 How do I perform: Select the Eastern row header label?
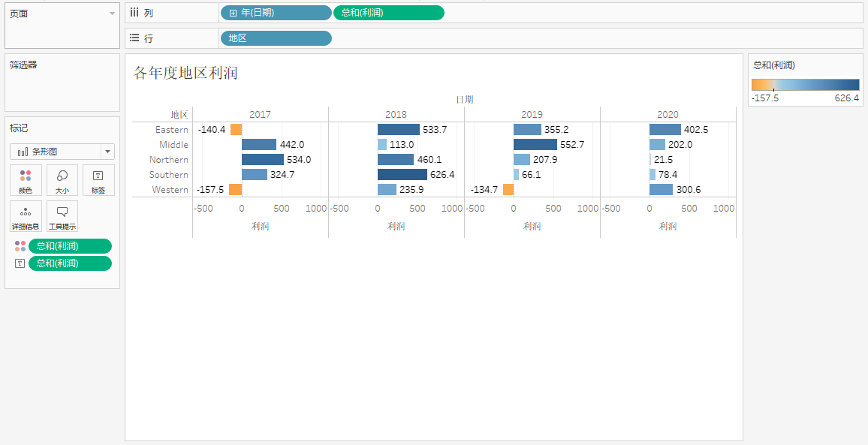172,130
